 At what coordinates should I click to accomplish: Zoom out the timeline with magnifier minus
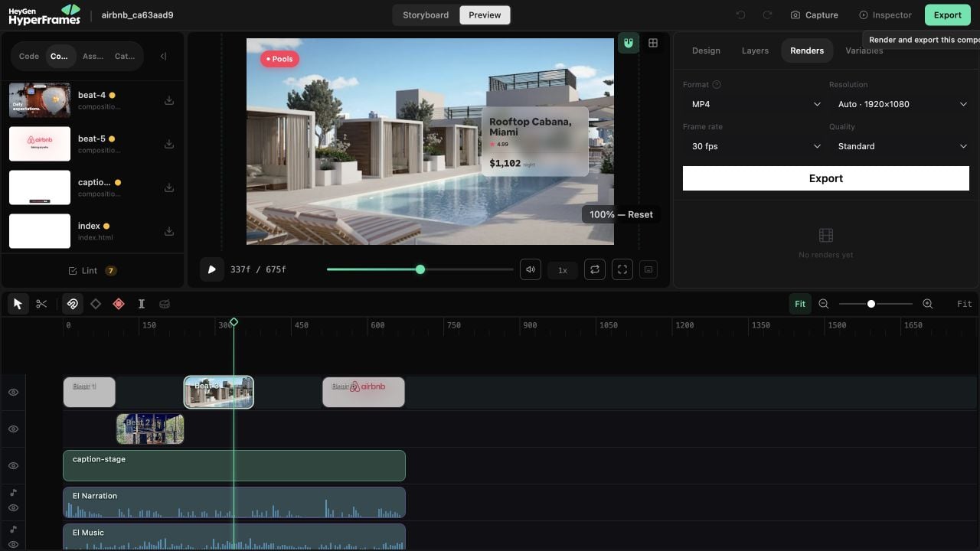coord(824,304)
